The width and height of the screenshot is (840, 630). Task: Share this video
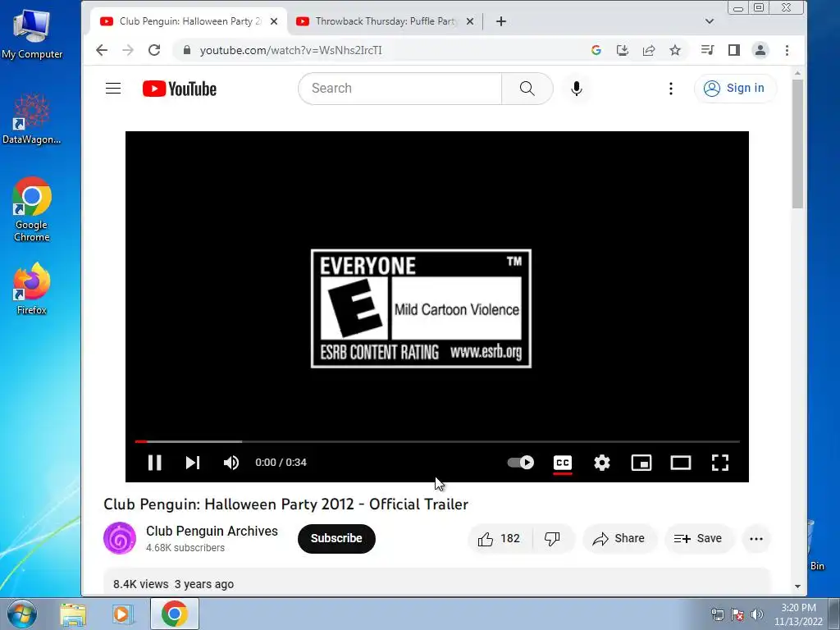[x=619, y=538]
